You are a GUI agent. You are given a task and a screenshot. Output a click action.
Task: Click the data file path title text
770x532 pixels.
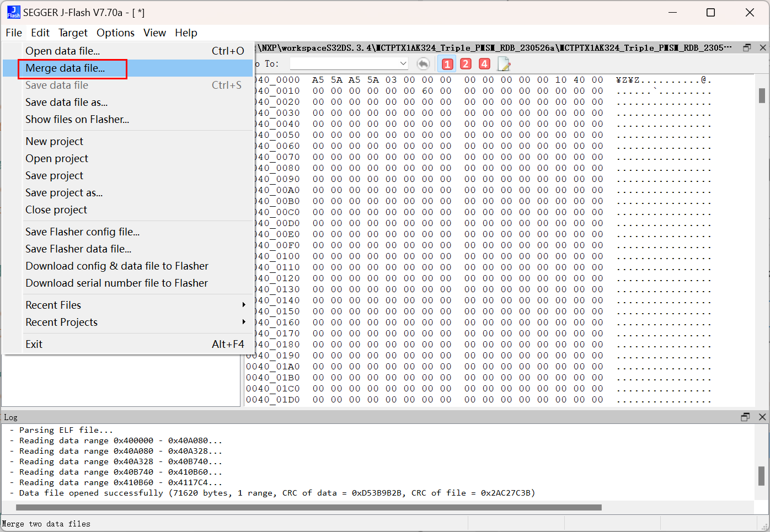tap(495, 48)
